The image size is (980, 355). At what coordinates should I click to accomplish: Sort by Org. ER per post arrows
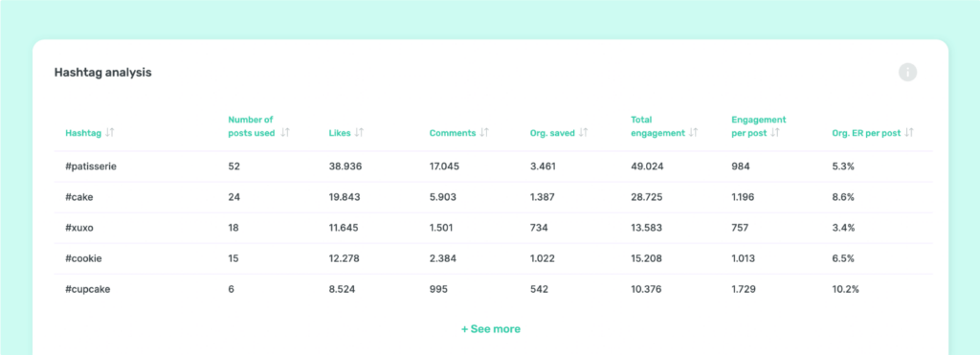(909, 132)
